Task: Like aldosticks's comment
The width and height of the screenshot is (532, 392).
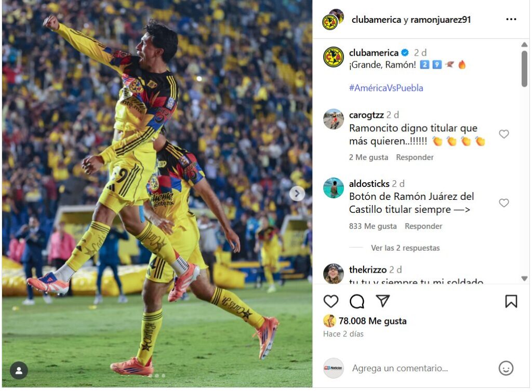Action: [x=504, y=203]
